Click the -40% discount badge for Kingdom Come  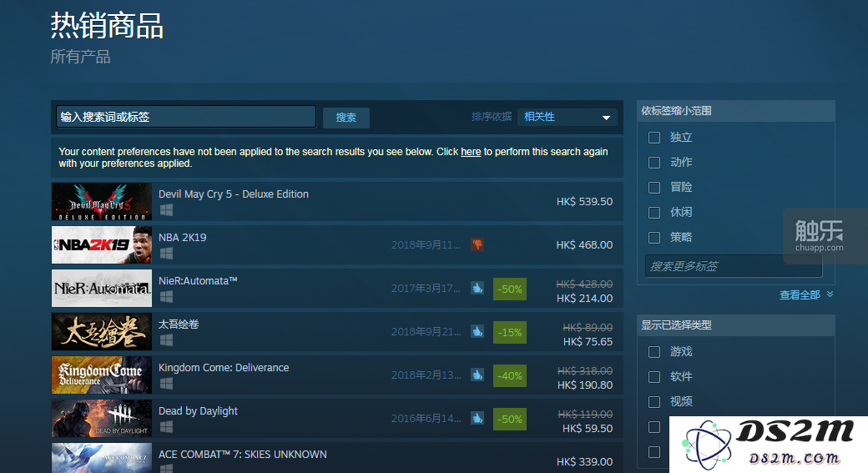coord(510,375)
